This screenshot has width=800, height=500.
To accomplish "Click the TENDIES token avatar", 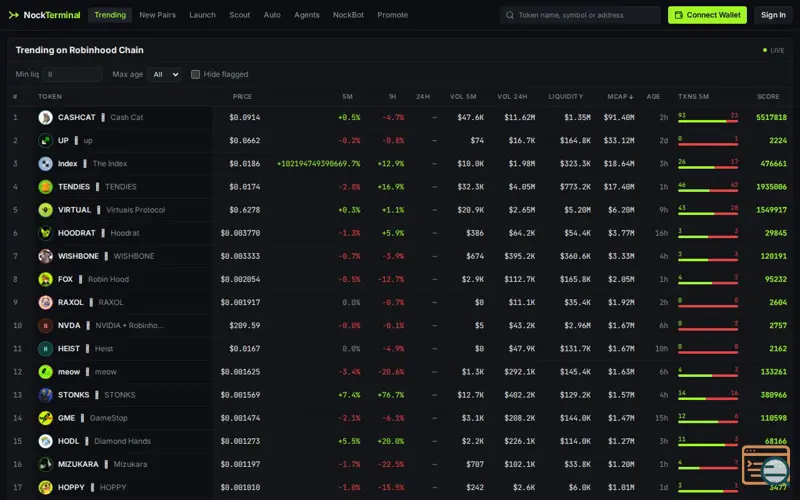I will pos(45,187).
